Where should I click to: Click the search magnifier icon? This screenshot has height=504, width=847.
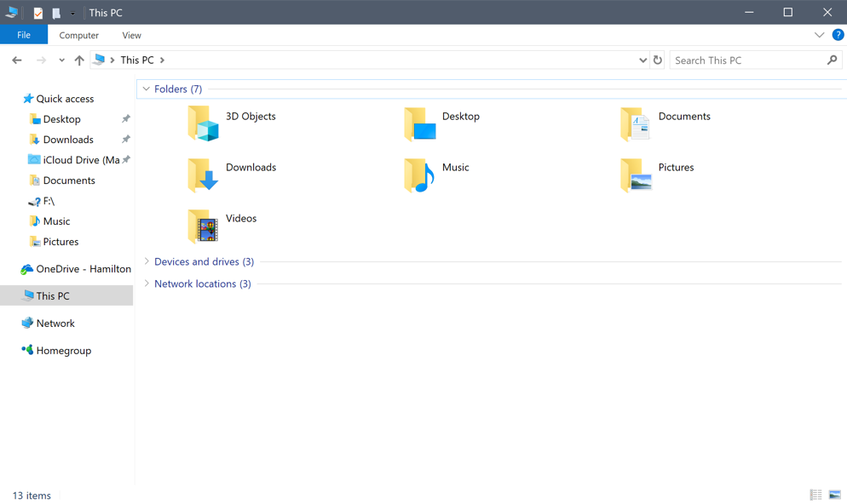coord(832,60)
